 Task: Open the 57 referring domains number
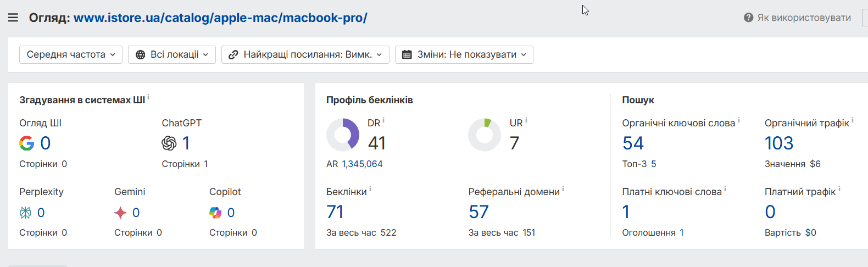tap(478, 212)
